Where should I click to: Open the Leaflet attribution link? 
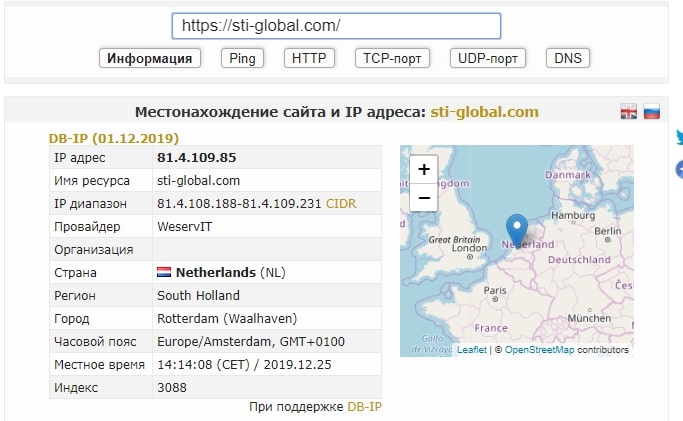(x=472, y=350)
